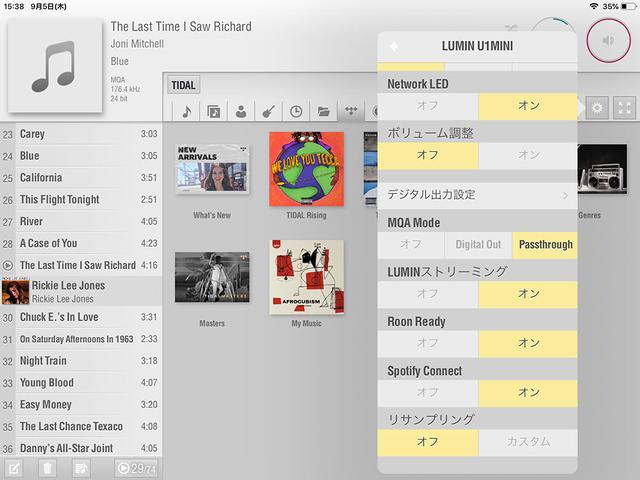The height and width of the screenshot is (480, 640).
Task: Open What's New TIDAL category
Action: (x=212, y=169)
